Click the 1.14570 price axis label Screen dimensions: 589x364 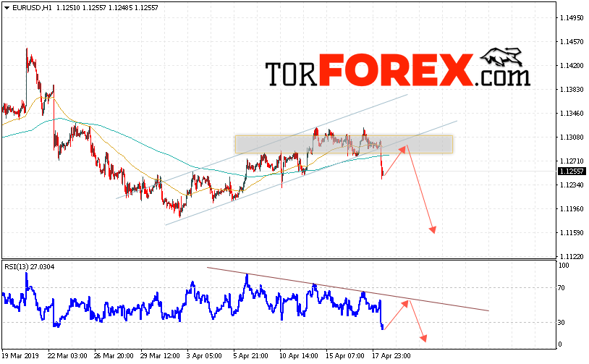coord(572,42)
